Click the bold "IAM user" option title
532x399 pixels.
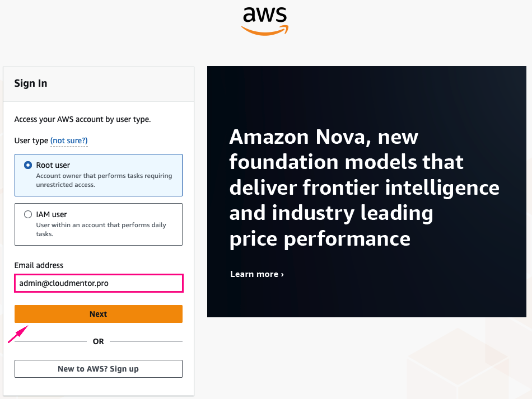pos(52,214)
